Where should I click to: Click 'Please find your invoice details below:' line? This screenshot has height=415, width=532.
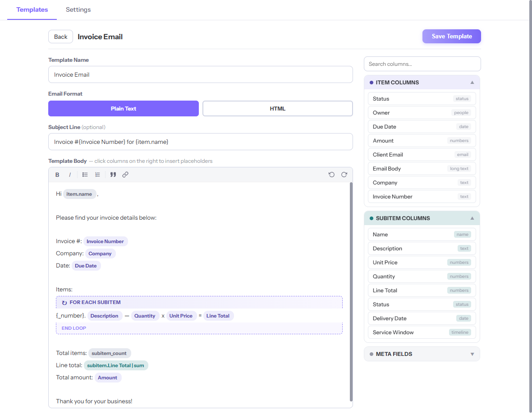106,218
